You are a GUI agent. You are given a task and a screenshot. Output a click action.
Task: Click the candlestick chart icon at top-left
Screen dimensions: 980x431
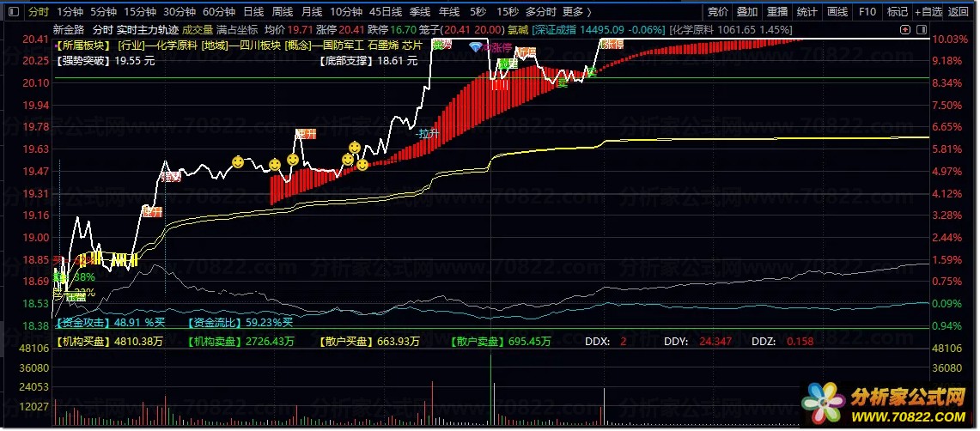(x=15, y=11)
